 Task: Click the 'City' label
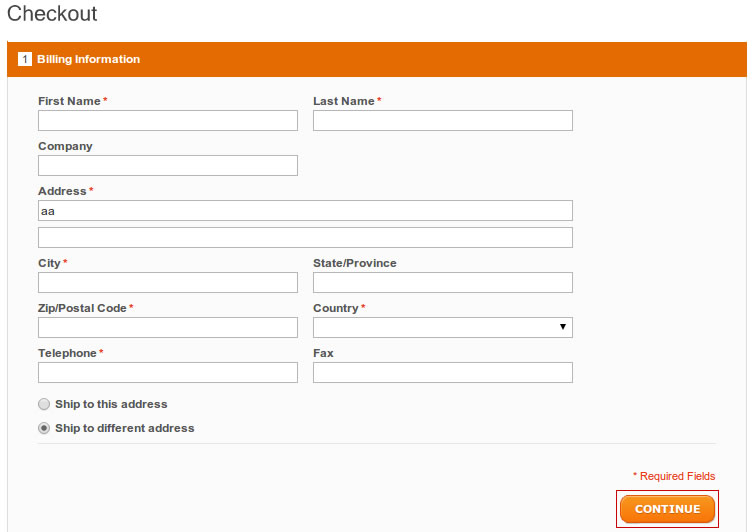49,264
